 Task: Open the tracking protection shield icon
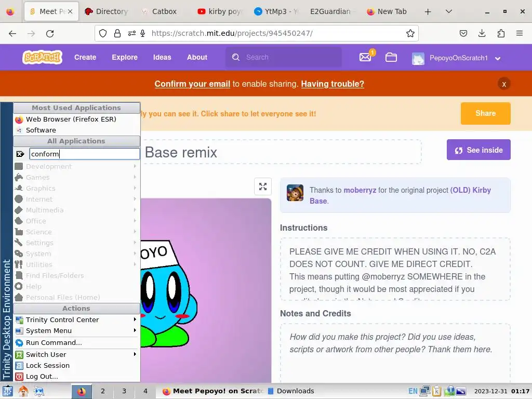103,33
